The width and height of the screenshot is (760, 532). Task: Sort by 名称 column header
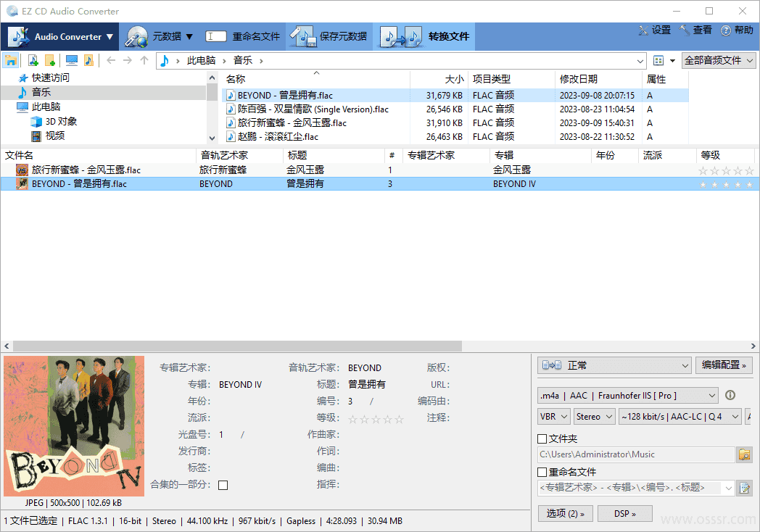click(316, 79)
